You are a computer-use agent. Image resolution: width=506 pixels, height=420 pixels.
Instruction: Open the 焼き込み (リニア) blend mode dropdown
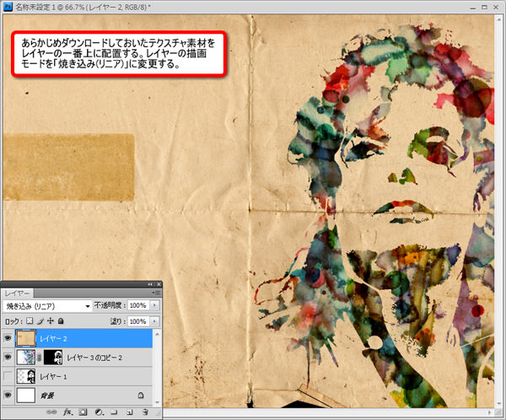tap(47, 306)
